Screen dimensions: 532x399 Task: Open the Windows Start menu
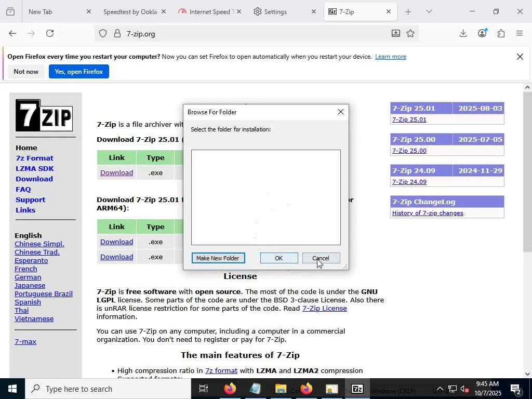(12, 389)
